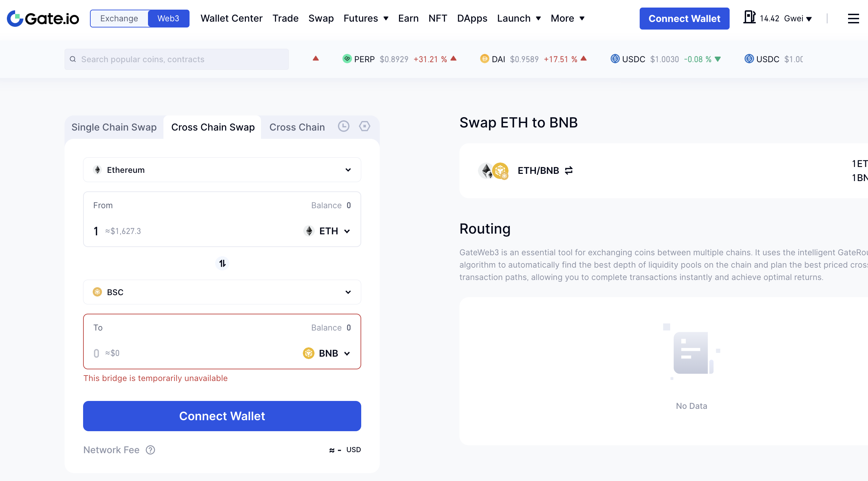
Task: Open the swap history clock icon
Action: pos(343,126)
